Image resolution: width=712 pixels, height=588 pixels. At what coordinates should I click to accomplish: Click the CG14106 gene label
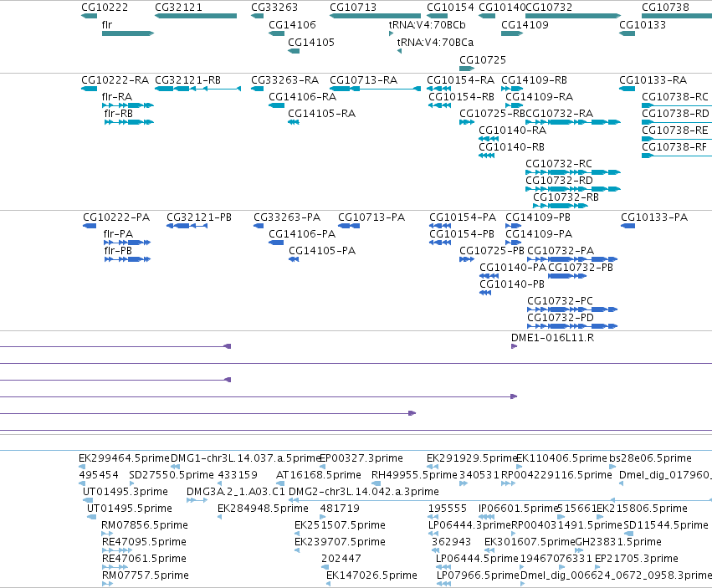pyautogui.click(x=292, y=24)
